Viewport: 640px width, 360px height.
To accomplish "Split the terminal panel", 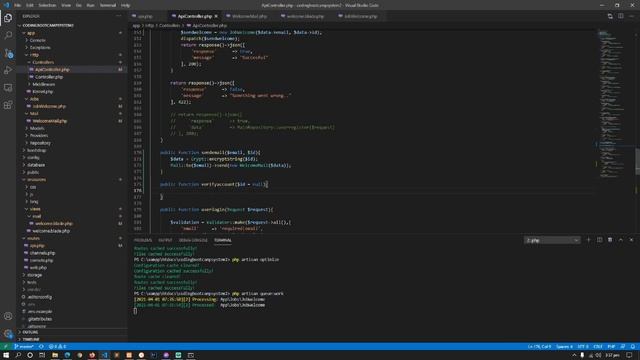I will tap(600, 240).
